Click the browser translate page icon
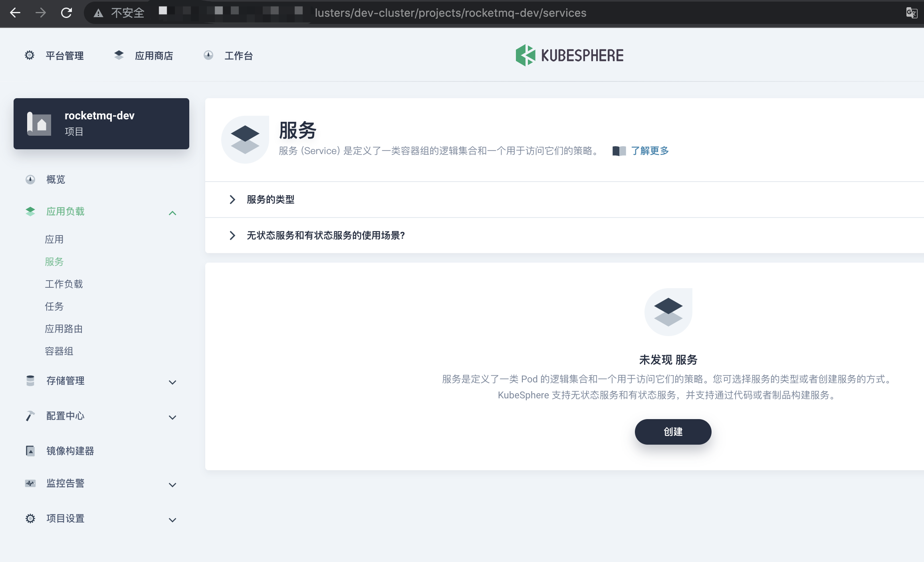Screen dimensions: 924x562 [911, 13]
